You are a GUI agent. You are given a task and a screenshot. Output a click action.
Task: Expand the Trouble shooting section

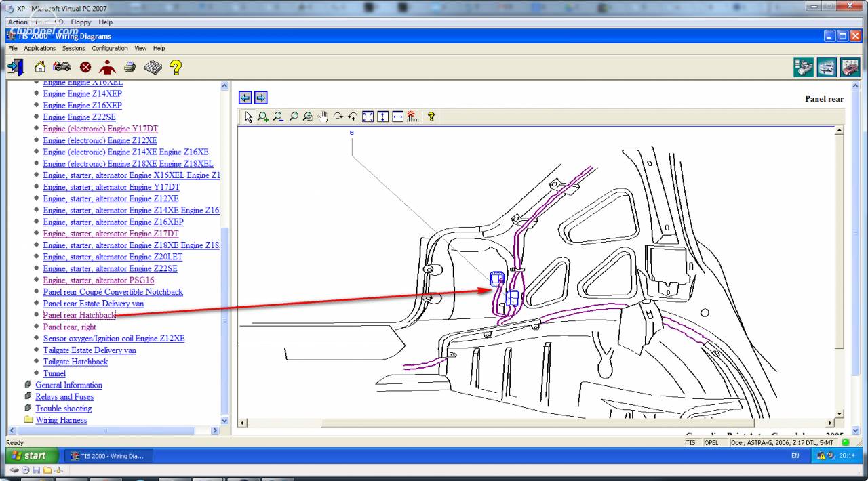click(63, 408)
